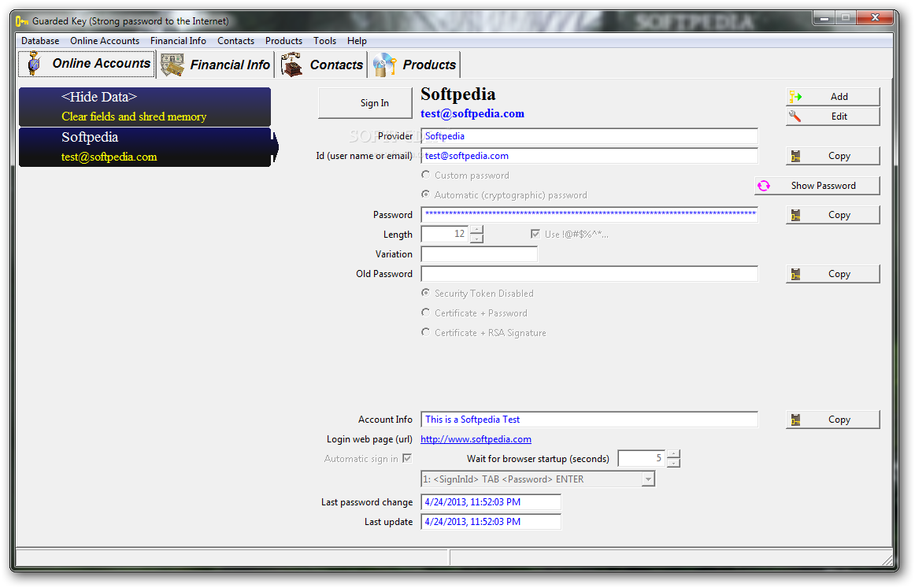This screenshot has width=915, height=588.
Task: Switch to the Products tab
Action: pyautogui.click(x=415, y=65)
